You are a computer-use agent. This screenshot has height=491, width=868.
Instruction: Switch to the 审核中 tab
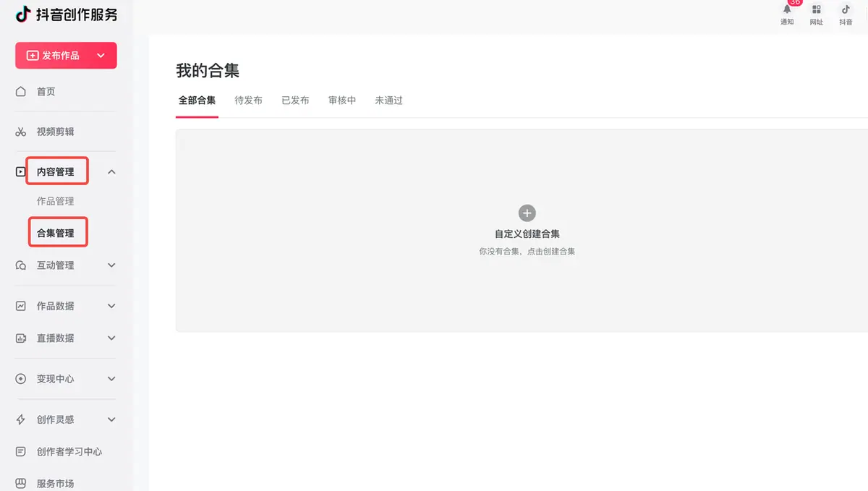coord(342,101)
